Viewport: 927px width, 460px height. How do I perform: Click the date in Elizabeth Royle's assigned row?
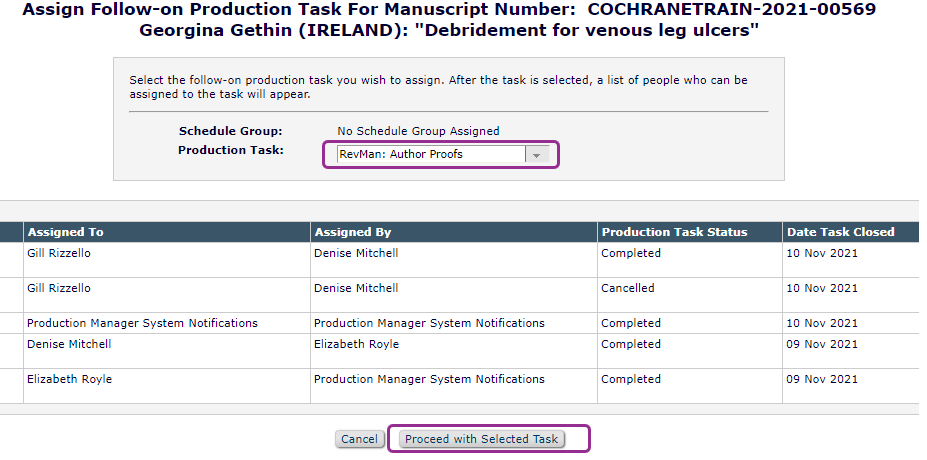pyautogui.click(x=822, y=379)
